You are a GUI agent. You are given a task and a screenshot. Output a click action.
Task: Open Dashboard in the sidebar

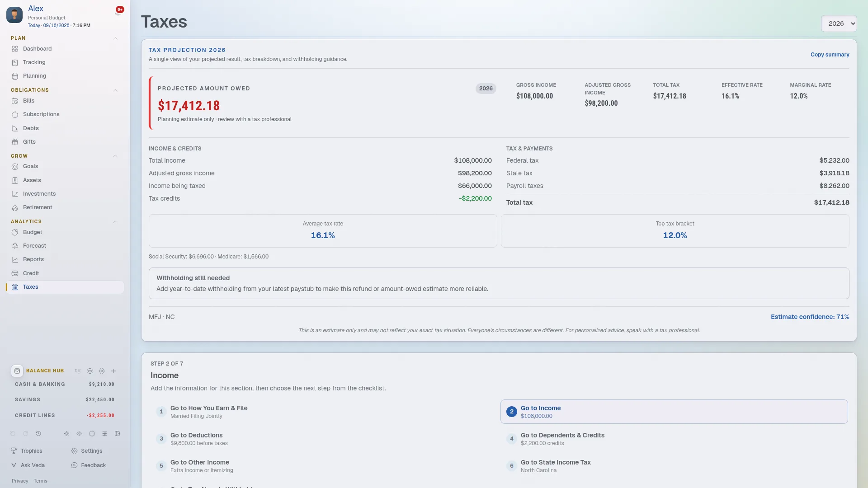click(65, 49)
